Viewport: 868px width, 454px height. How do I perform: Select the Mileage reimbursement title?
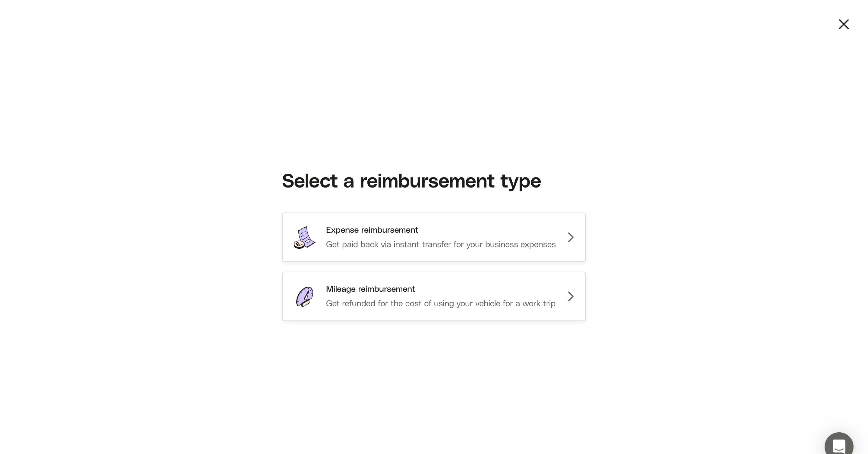pyautogui.click(x=370, y=289)
